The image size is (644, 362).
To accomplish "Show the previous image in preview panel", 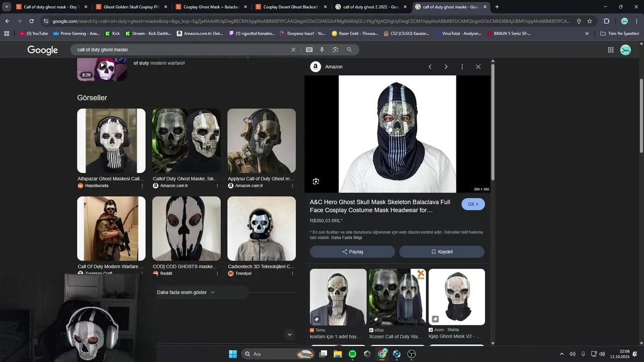I will point(430,66).
